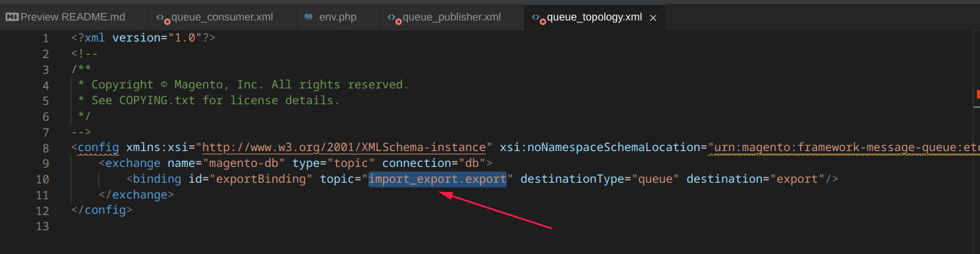Click the urn:magento:framework-message-queue schema location
This screenshot has width=980, height=254.
coord(844,147)
